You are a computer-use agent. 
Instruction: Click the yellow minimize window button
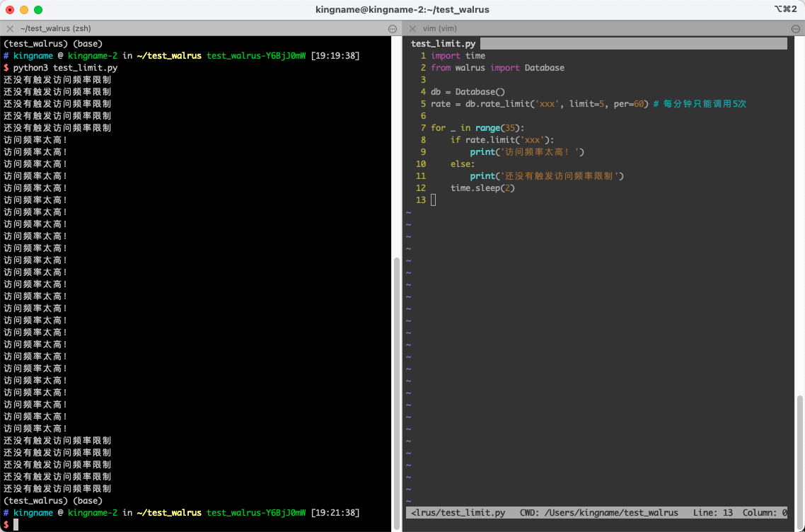[23, 10]
